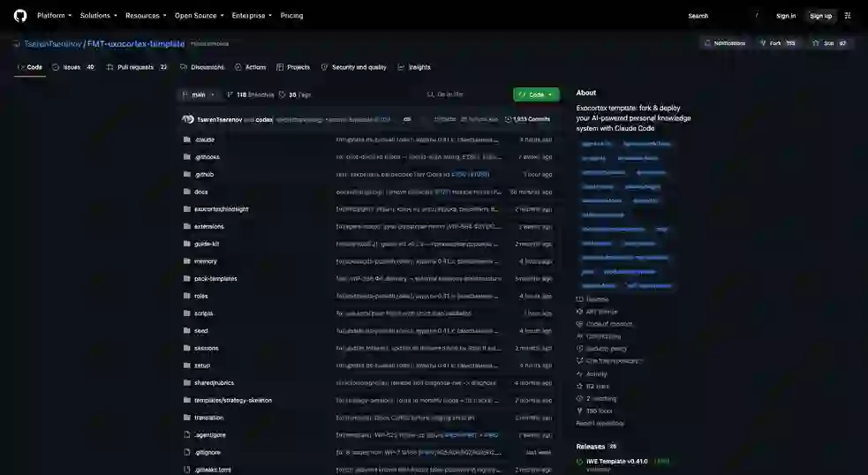Switch to the Issues tab
The height and width of the screenshot is (475, 868).
[73, 67]
